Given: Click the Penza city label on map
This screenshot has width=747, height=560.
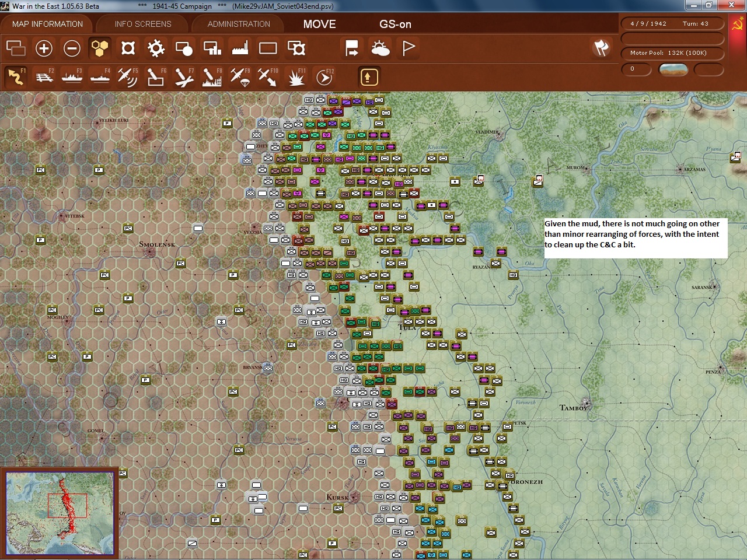Looking at the screenshot, I should coord(713,372).
